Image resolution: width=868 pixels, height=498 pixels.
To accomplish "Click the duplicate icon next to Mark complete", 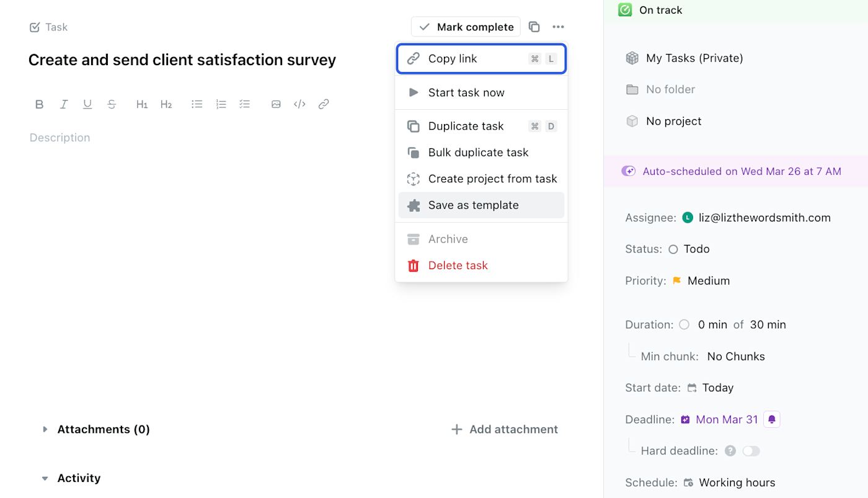I will (534, 27).
